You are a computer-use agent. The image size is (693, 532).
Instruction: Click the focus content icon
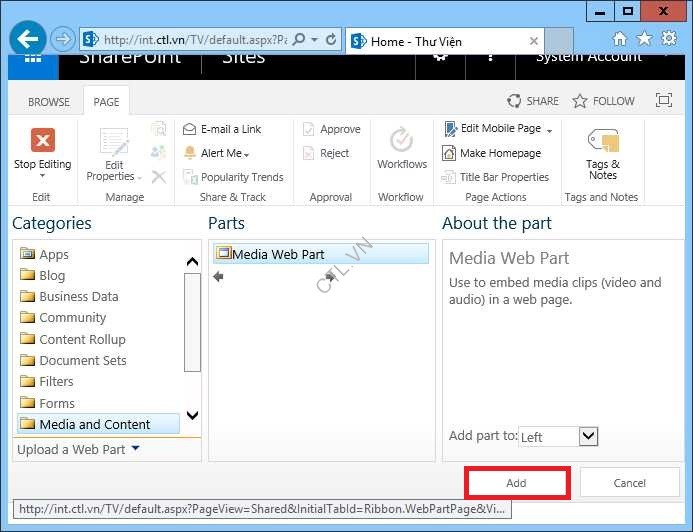(663, 101)
